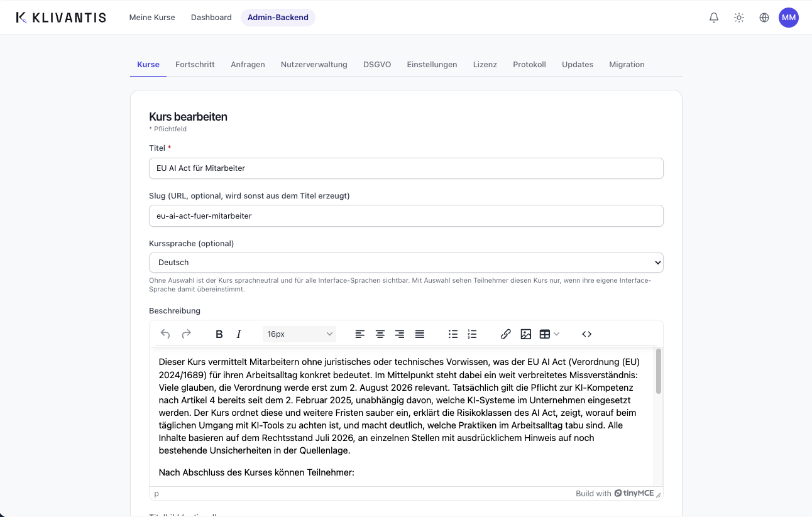Open the source code view
This screenshot has width=812, height=517.
[x=587, y=334]
